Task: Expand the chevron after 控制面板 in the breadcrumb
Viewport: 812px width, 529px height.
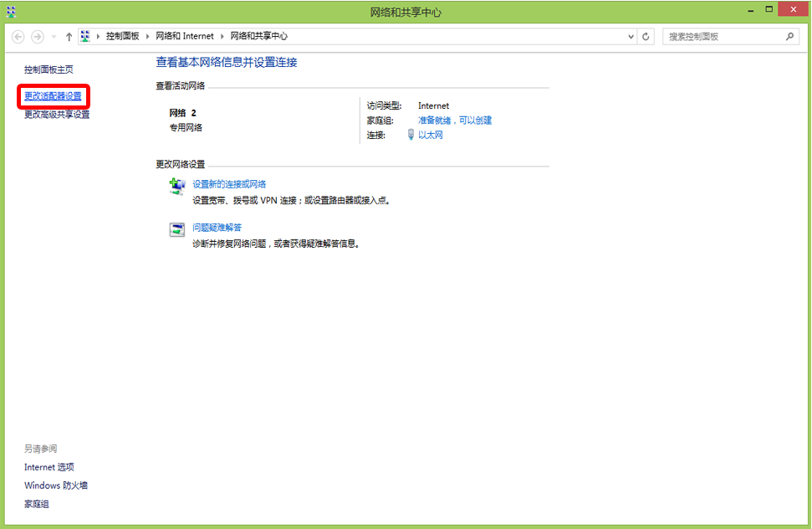Action: (x=148, y=37)
